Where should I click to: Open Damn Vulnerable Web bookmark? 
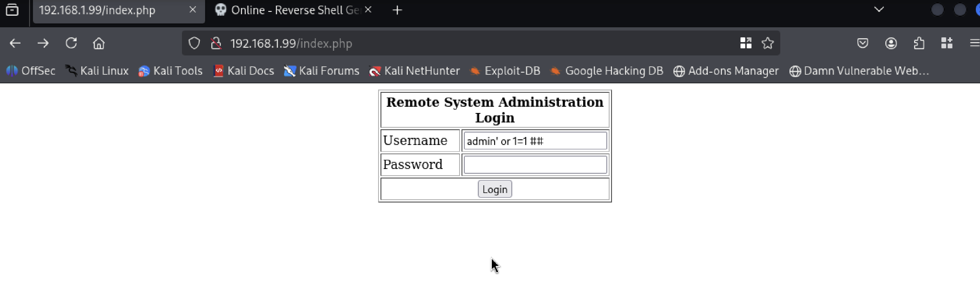pos(859,71)
